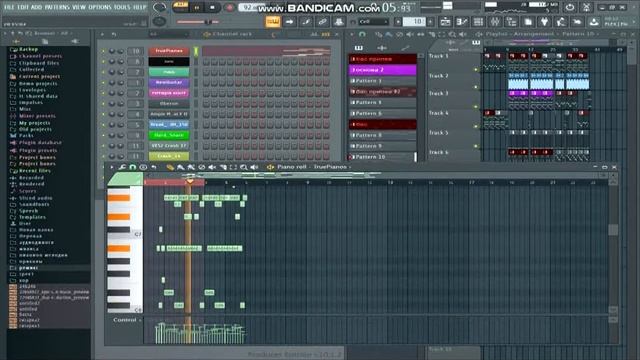This screenshot has height=360, width=640.
Task: Open the Piano roll stamp chord icon
Action: coord(143,167)
